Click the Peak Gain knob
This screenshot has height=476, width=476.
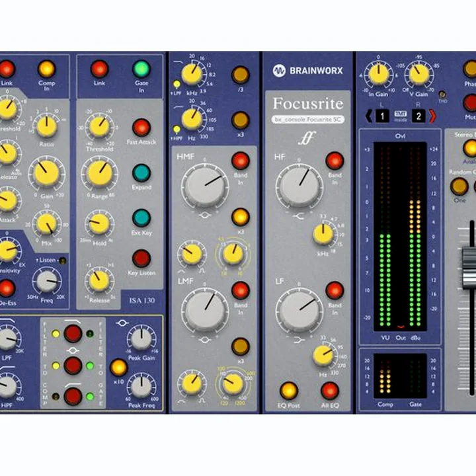141,338
